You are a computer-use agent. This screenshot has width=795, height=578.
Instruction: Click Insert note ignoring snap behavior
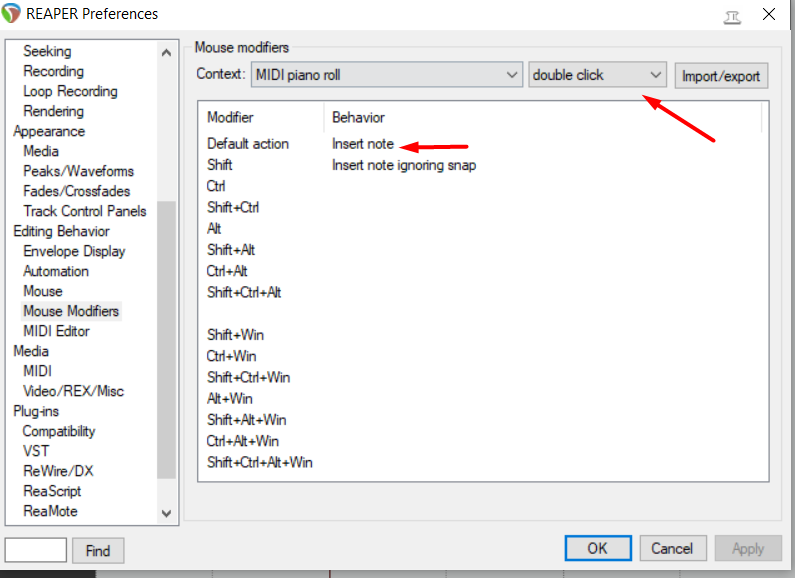tap(404, 165)
